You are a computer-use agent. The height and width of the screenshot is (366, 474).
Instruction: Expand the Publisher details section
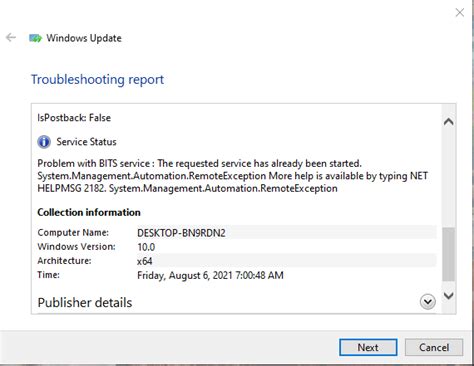[x=428, y=302]
